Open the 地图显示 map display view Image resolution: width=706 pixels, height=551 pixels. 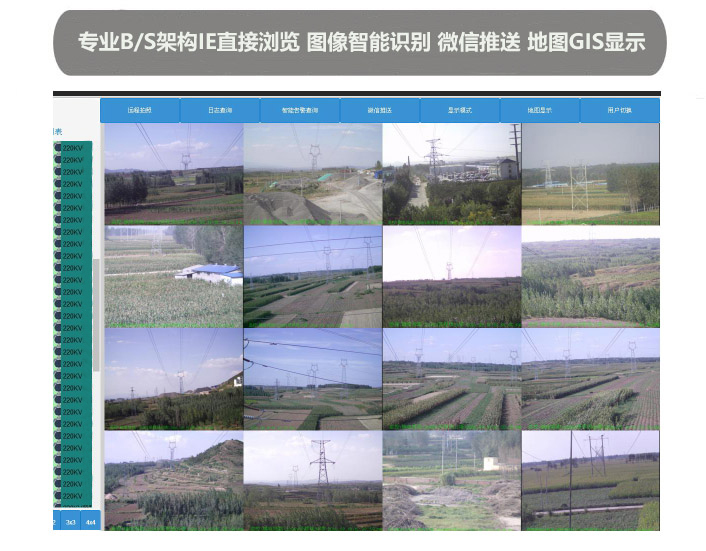(540, 111)
